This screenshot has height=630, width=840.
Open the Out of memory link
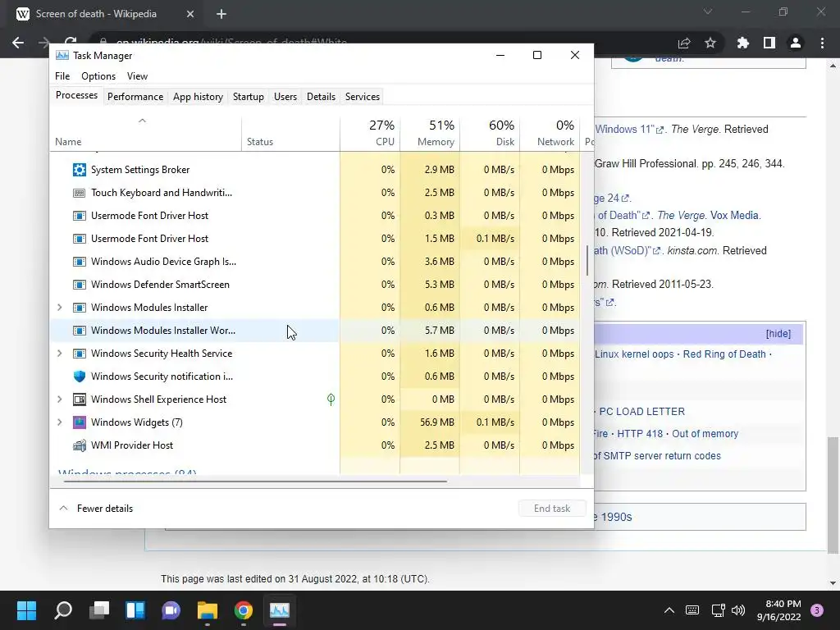tap(705, 434)
